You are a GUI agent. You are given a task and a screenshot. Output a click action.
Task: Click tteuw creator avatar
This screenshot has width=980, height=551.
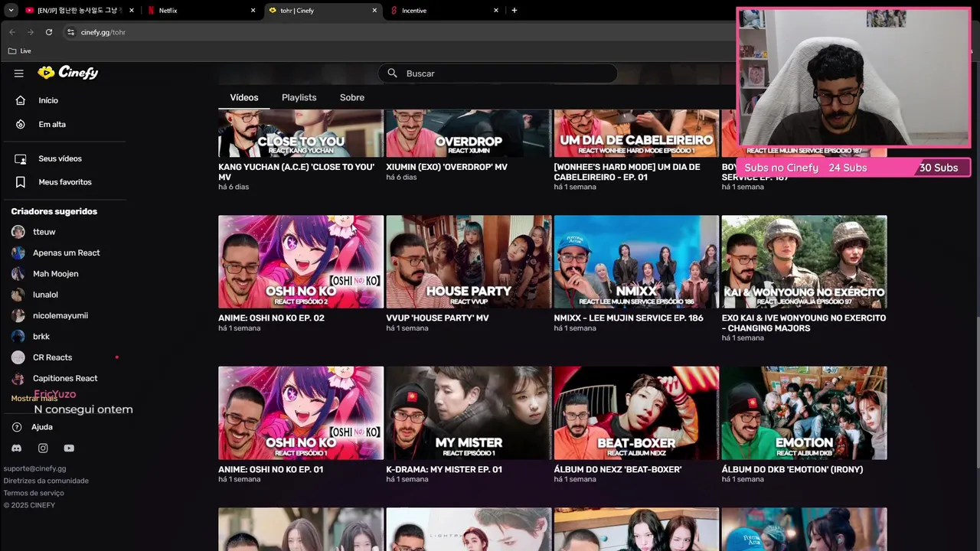click(18, 232)
